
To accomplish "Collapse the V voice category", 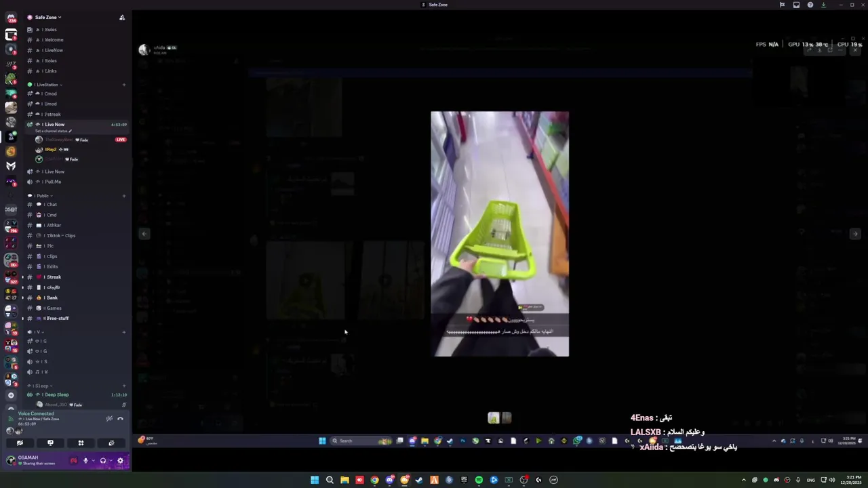I will click(37, 332).
